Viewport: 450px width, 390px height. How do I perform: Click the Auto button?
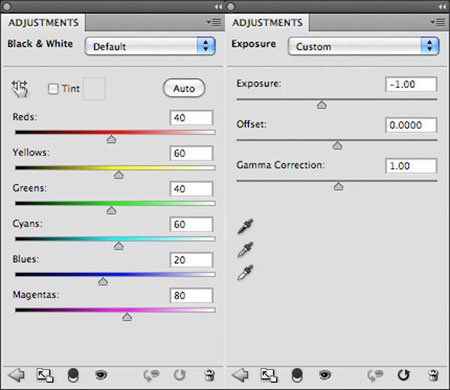coord(184,88)
